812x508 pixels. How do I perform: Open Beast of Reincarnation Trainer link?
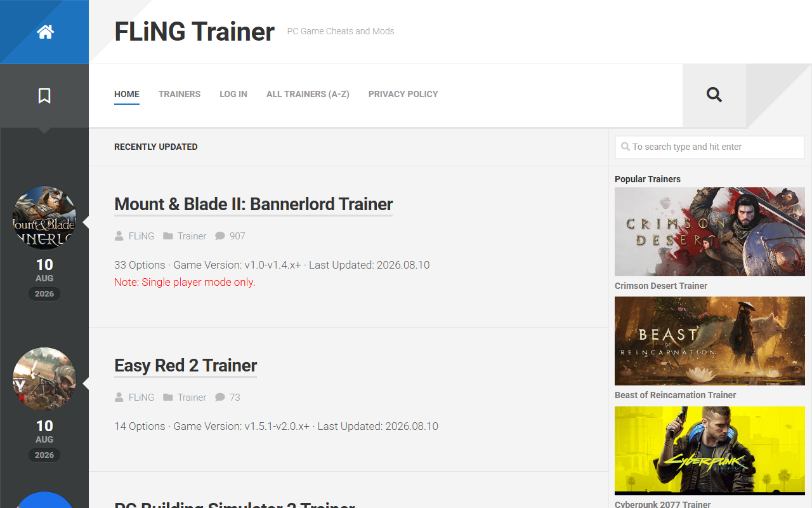(x=676, y=395)
